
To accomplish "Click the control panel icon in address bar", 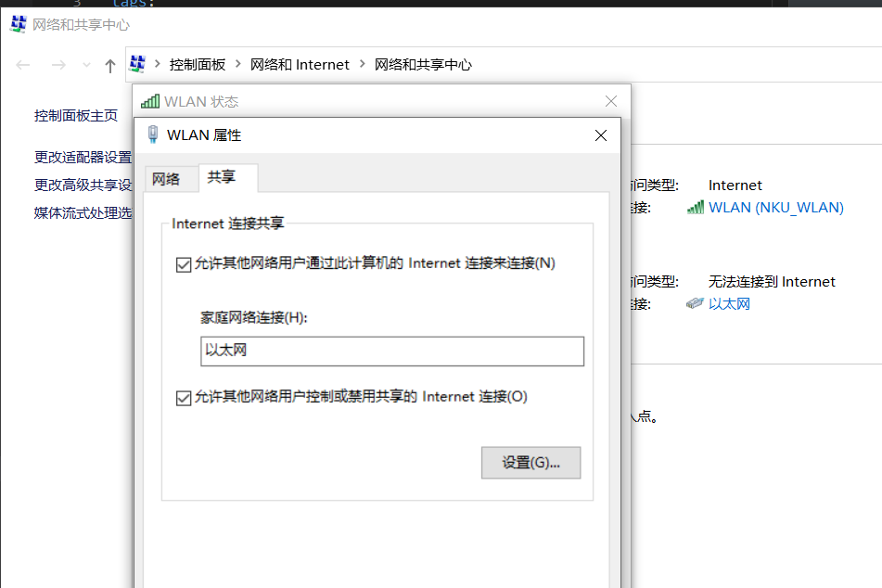I will [x=137, y=64].
